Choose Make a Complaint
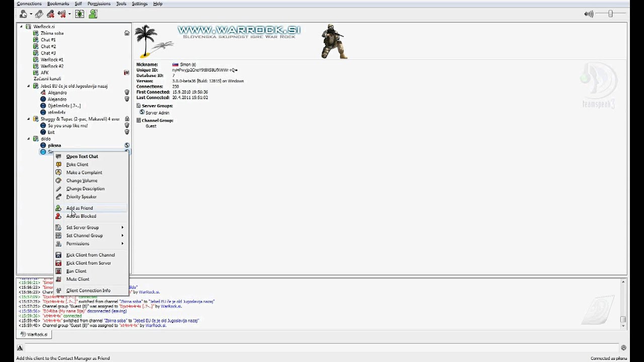The image size is (644, 362). click(84, 172)
